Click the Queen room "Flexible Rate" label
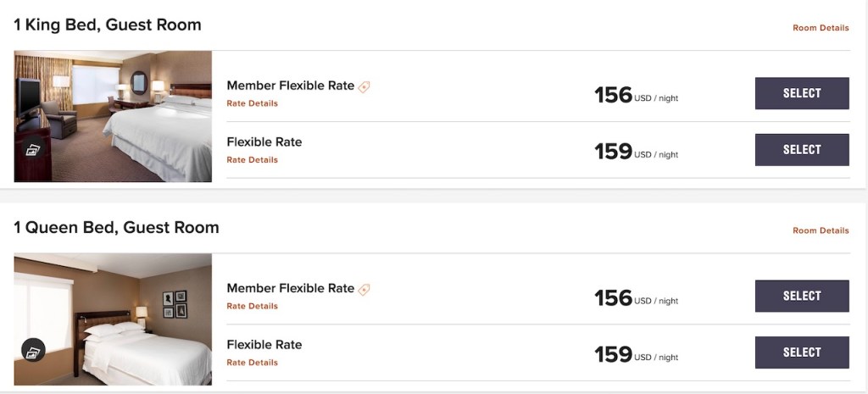 tap(264, 345)
